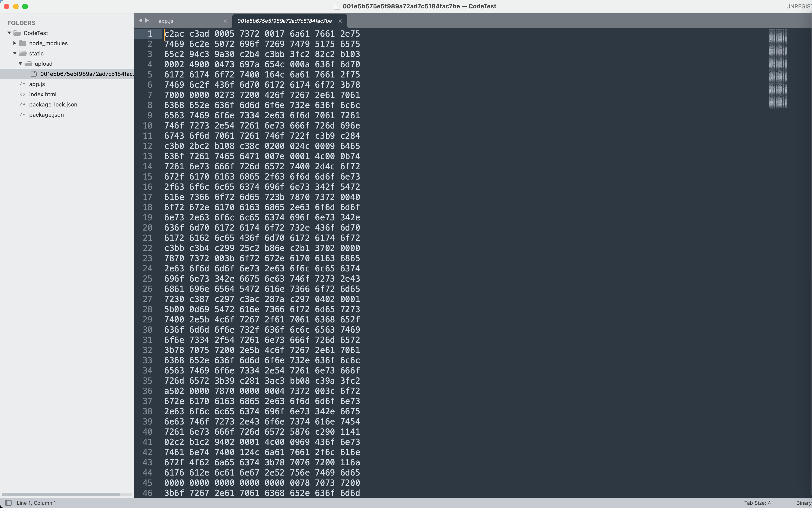The height and width of the screenshot is (508, 812).
Task: Change syntax via Binary label in status bar
Action: (803, 503)
